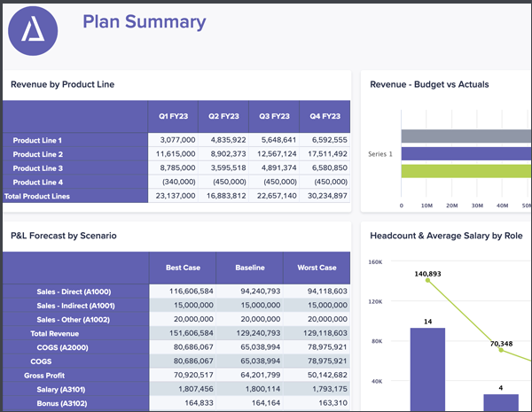The width and height of the screenshot is (532, 412).
Task: Click cell value 163,310
Action: (332, 403)
